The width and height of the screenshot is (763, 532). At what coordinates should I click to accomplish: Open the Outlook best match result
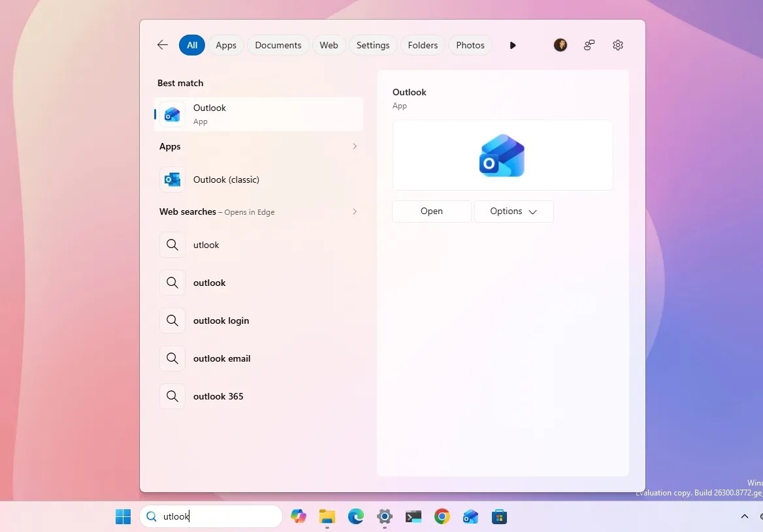(259, 114)
